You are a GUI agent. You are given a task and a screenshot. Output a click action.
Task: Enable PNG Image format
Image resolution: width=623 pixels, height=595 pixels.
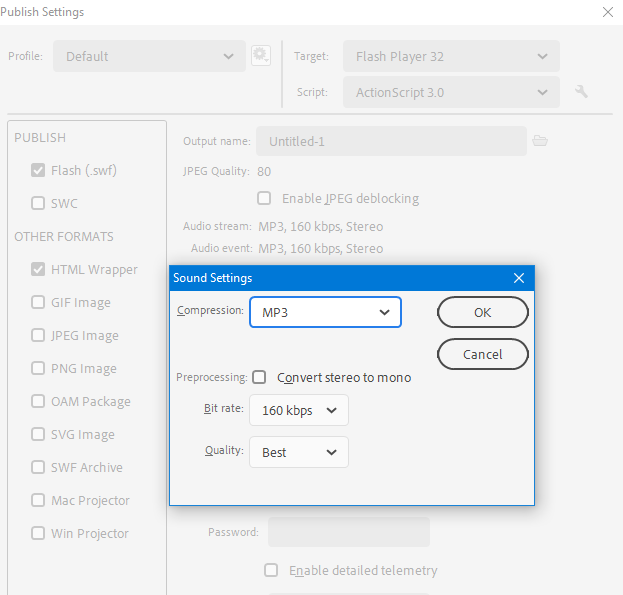coord(38,368)
